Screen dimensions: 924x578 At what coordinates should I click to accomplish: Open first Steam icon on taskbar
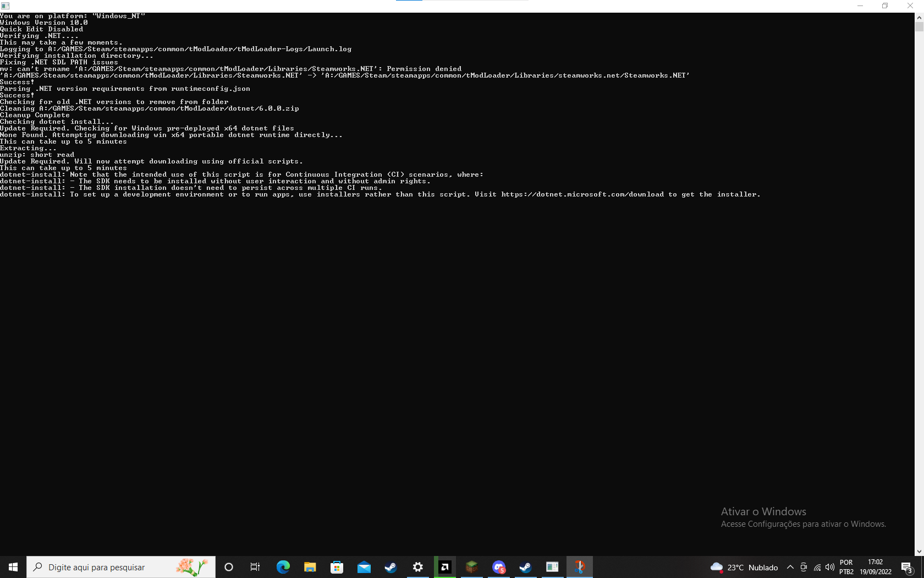point(391,567)
